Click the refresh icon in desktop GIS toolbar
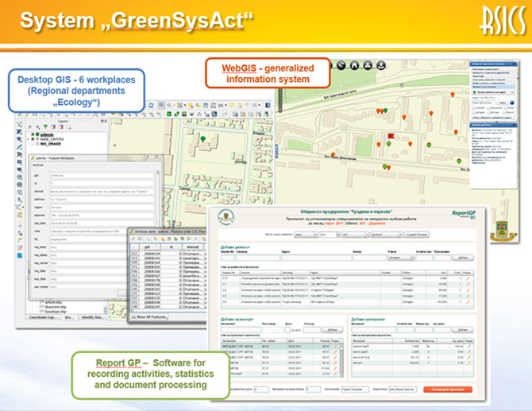 [152, 105]
